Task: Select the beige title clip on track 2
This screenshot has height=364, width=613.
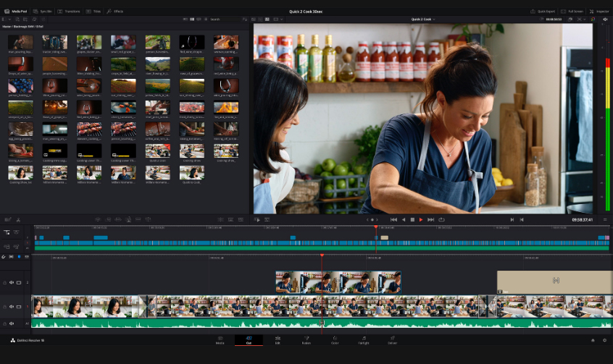Action: click(555, 282)
